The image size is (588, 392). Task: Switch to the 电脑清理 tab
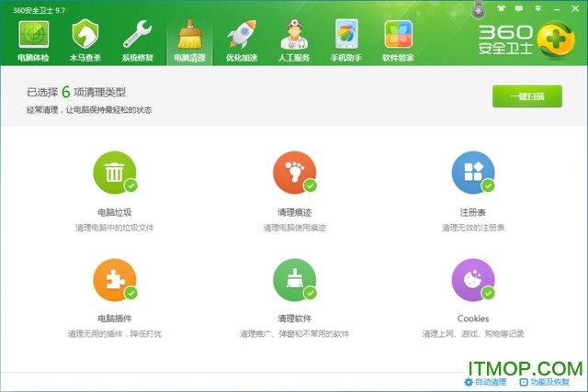pyautogui.click(x=190, y=41)
